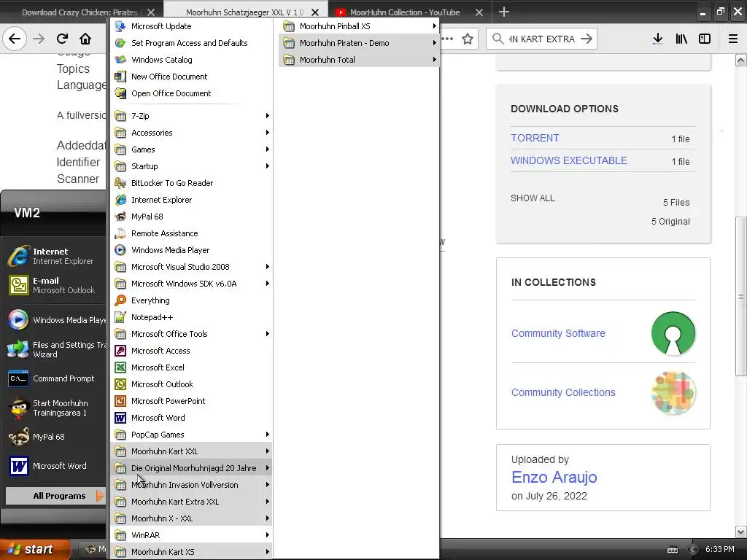Open Set Program Access and Defaults
Image resolution: width=747 pixels, height=560 pixels.
tap(191, 43)
